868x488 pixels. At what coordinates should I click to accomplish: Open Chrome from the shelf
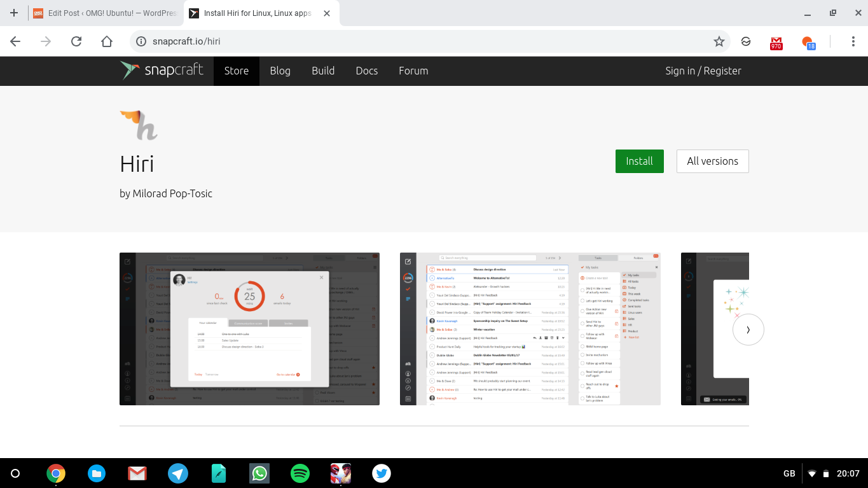click(56, 473)
